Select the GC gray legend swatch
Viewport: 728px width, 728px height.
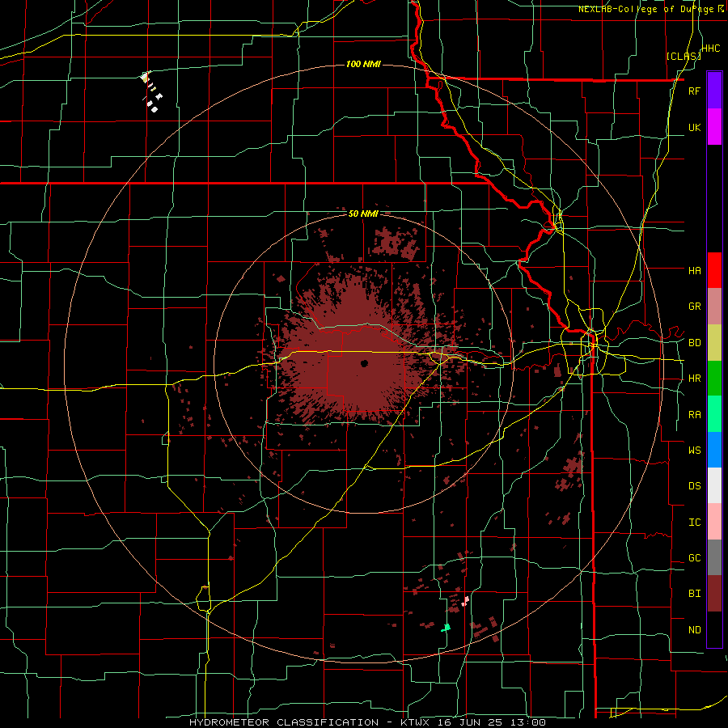[x=714, y=557]
